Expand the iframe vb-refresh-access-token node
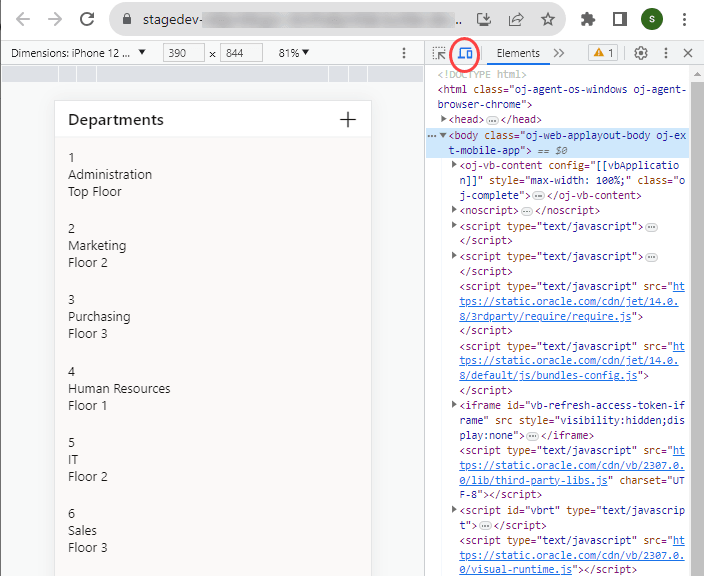 pyautogui.click(x=454, y=405)
